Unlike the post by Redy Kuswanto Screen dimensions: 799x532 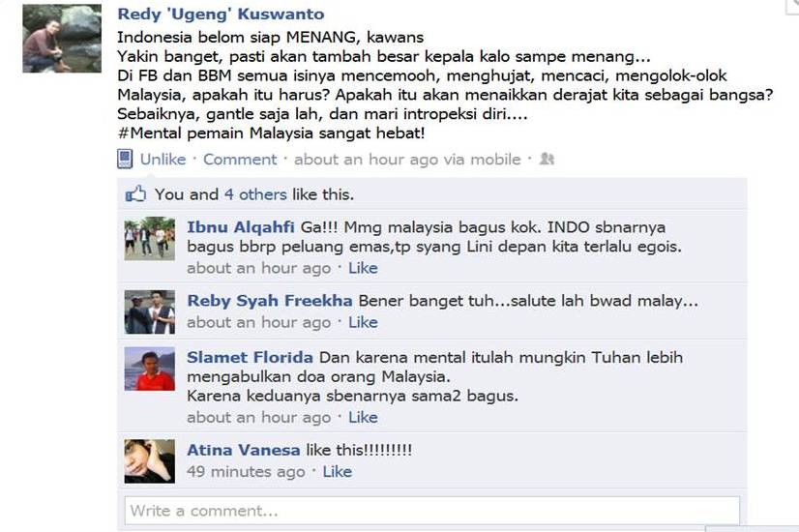tap(163, 159)
